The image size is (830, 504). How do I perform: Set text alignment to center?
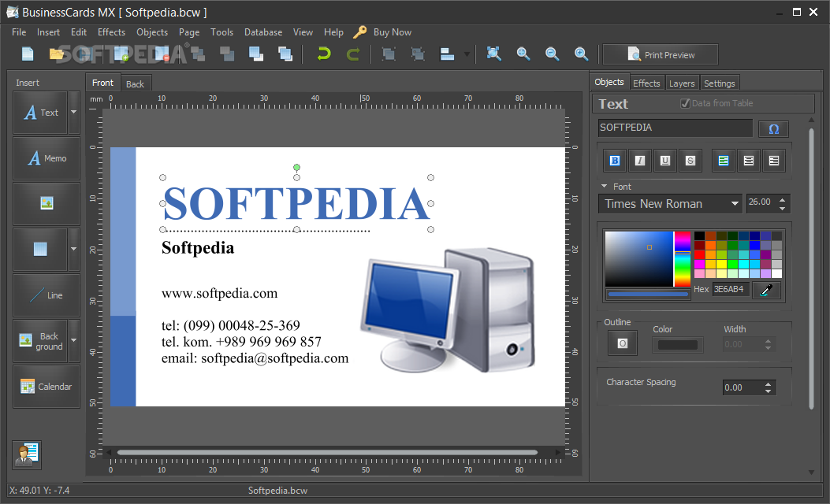(x=749, y=161)
